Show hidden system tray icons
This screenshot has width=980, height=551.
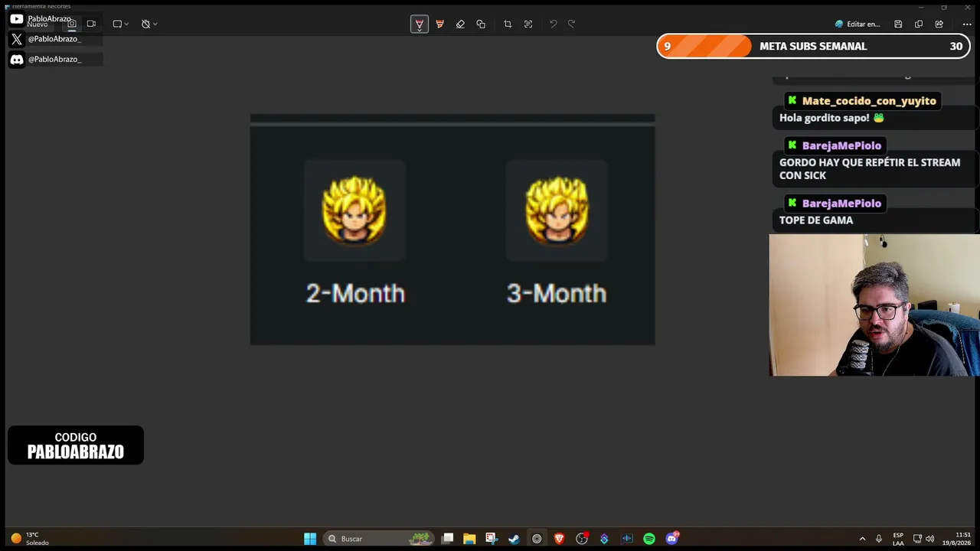pos(862,539)
